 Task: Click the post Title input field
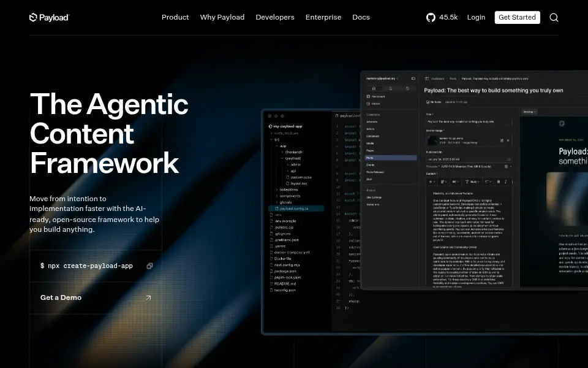point(469,121)
